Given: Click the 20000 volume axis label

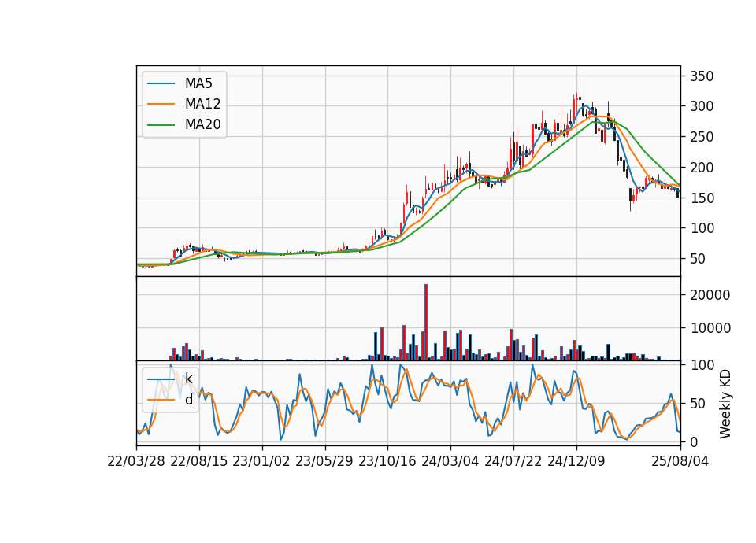Looking at the screenshot, I should tap(710, 295).
